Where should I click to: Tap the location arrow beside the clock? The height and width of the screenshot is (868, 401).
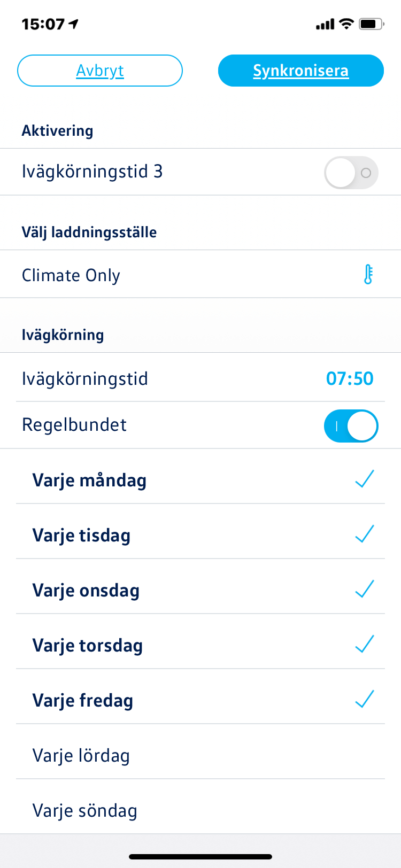pyautogui.click(x=74, y=24)
